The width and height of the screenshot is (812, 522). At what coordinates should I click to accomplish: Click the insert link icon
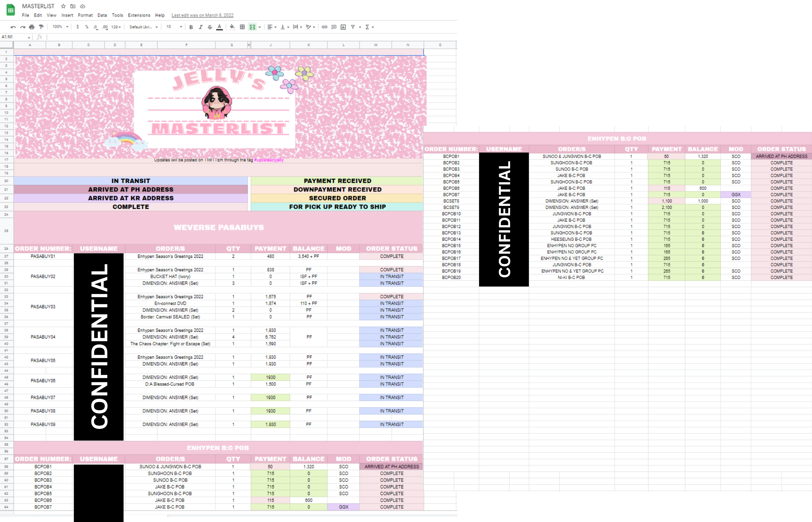324,27
